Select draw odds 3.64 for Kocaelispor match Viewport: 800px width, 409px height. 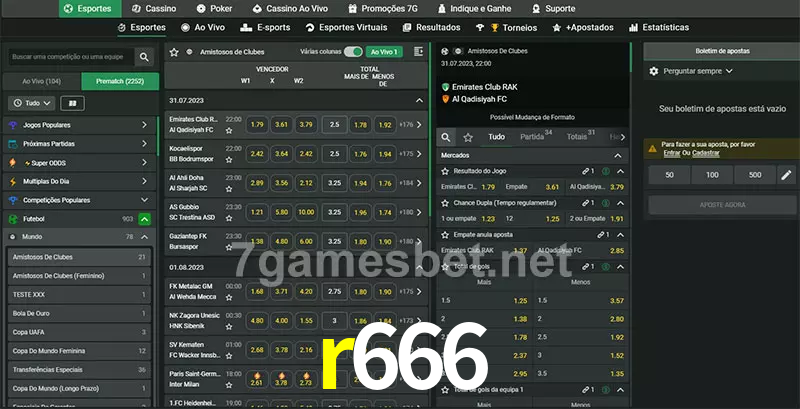[x=282, y=154]
